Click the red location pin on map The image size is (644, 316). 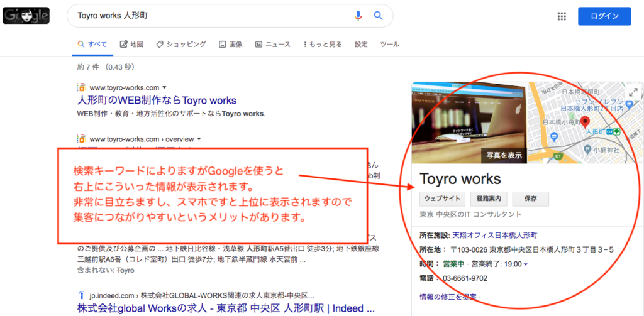point(585,122)
